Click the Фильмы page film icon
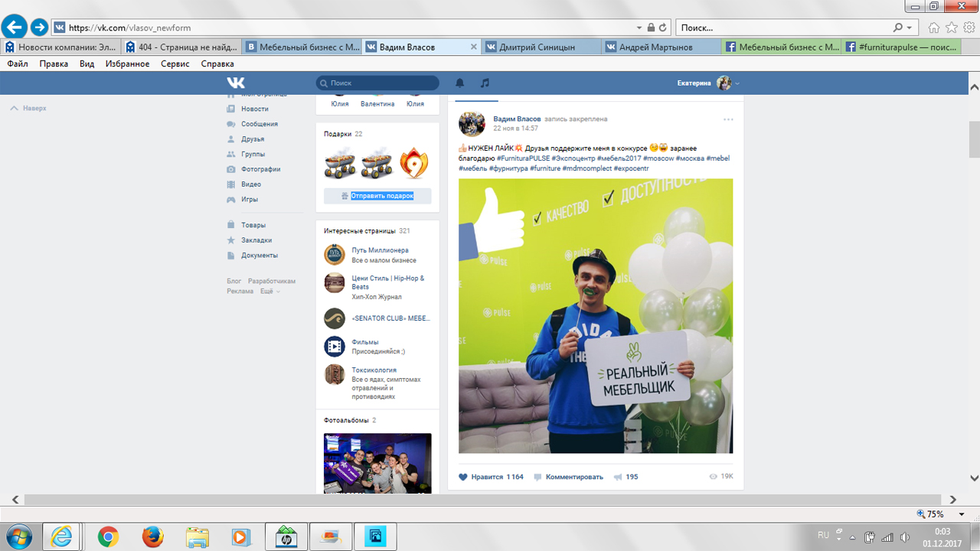980x551 pixels. pos(335,346)
